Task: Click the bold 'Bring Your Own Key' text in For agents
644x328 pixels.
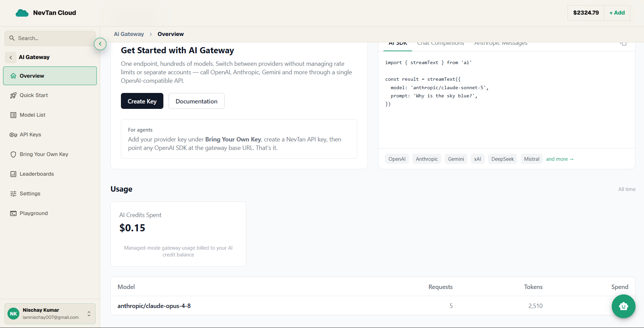Action: tap(233, 139)
